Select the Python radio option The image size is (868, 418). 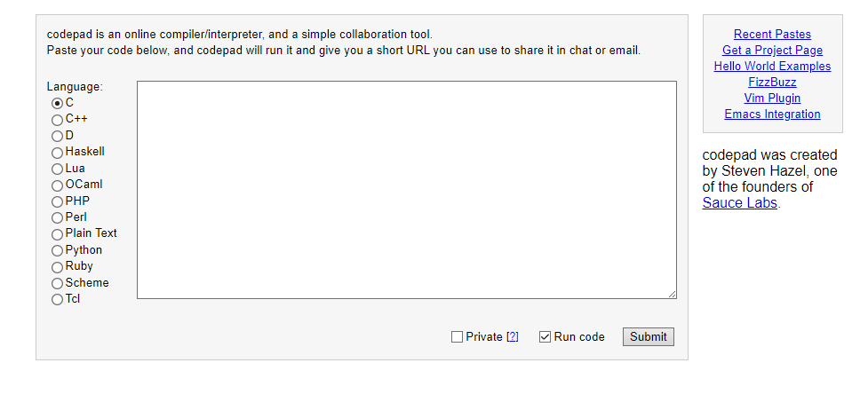pos(58,250)
